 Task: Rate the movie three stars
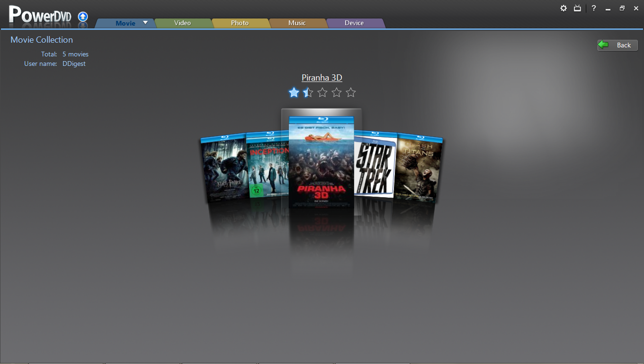tap(322, 92)
